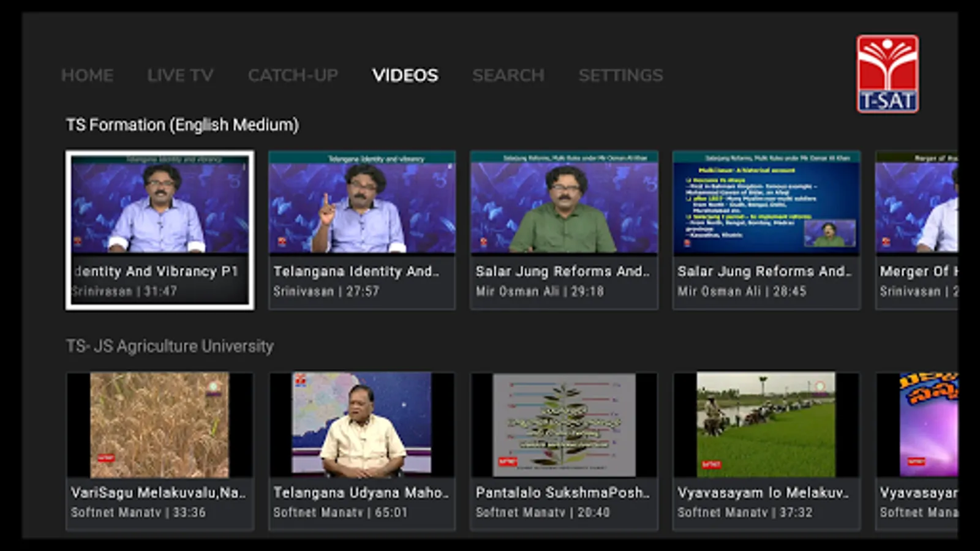Click the T-SAT logo icon

click(x=887, y=74)
